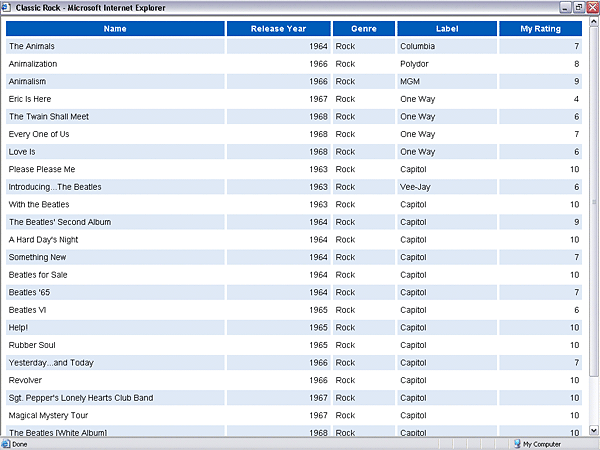Sort table by the Name column header
The image size is (600, 450).
tap(115, 28)
